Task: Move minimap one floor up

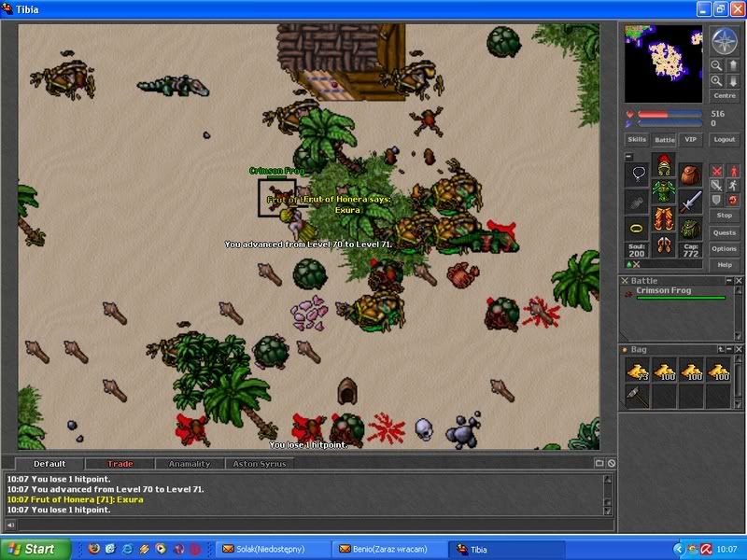Action: [x=733, y=65]
